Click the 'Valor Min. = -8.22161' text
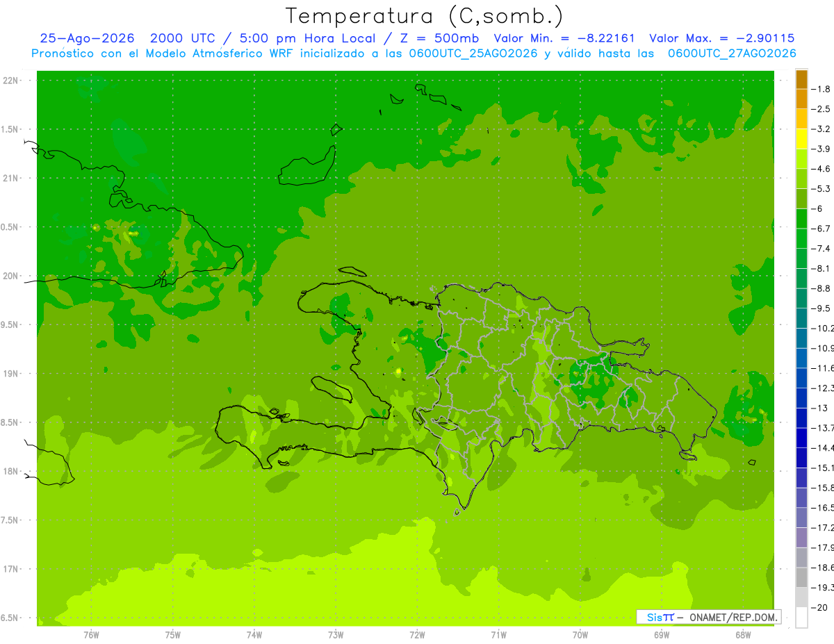834x644 pixels. click(564, 38)
